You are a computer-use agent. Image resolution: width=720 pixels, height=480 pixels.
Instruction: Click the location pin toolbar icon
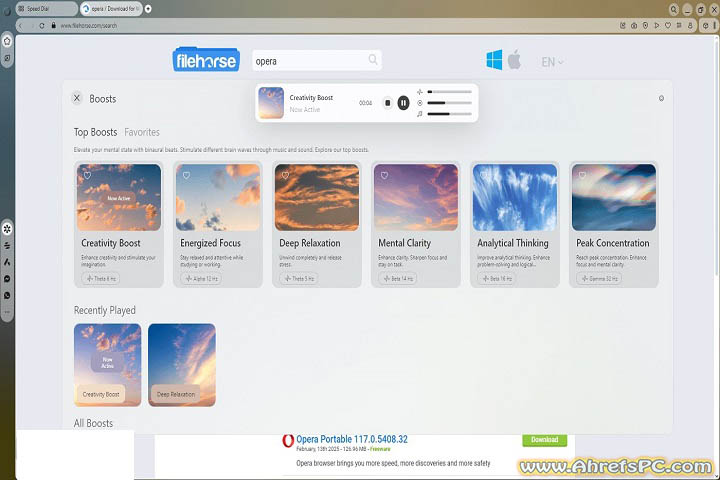coord(645,26)
